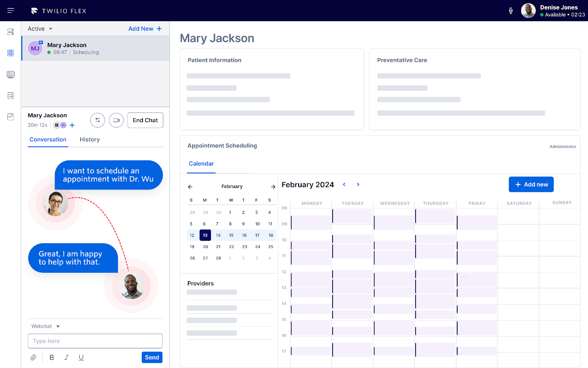Click the Patient Information card title

click(x=215, y=60)
